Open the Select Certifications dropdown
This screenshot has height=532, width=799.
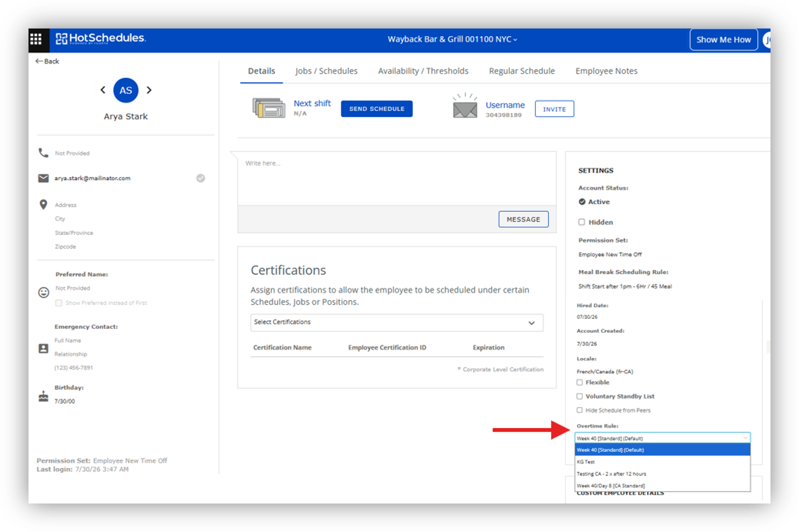click(x=397, y=322)
